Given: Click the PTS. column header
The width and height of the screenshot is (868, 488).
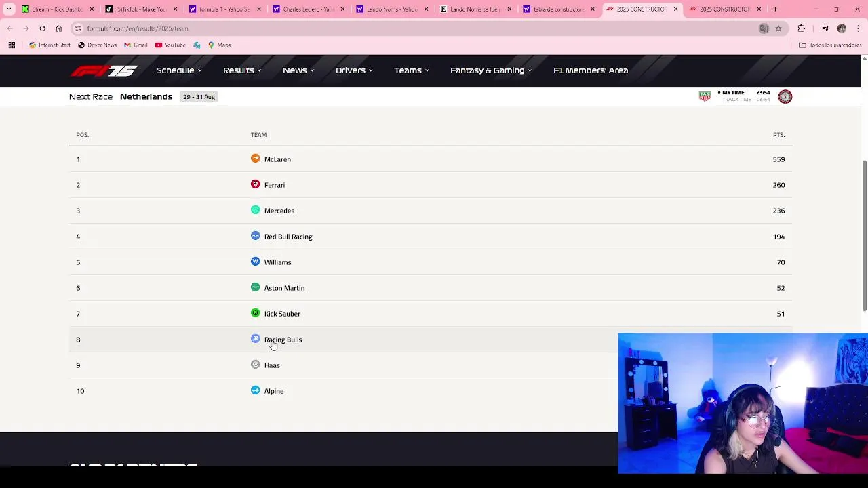Looking at the screenshot, I should [778, 134].
